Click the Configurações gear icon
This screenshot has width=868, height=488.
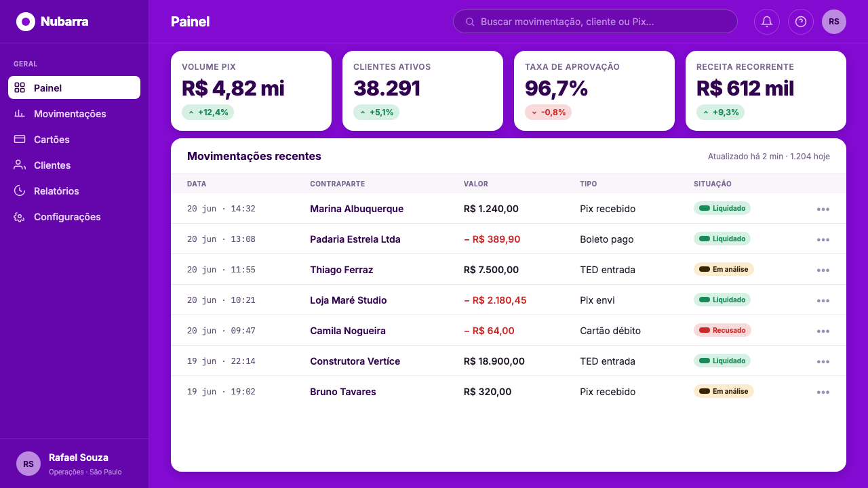tap(20, 216)
